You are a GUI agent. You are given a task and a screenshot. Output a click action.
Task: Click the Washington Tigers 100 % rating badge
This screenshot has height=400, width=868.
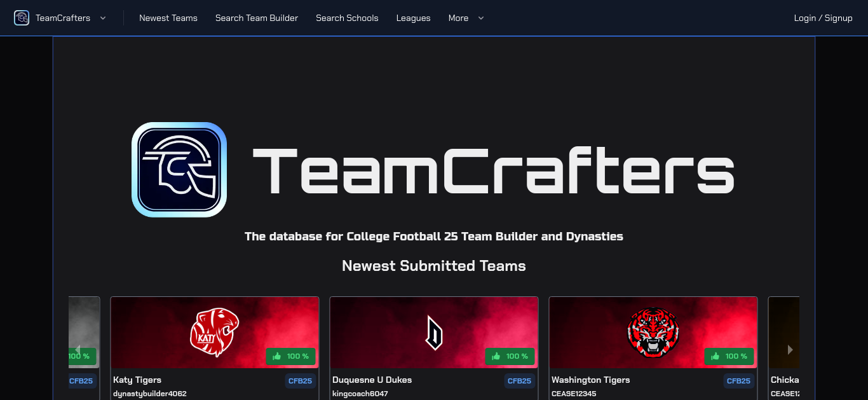click(729, 356)
